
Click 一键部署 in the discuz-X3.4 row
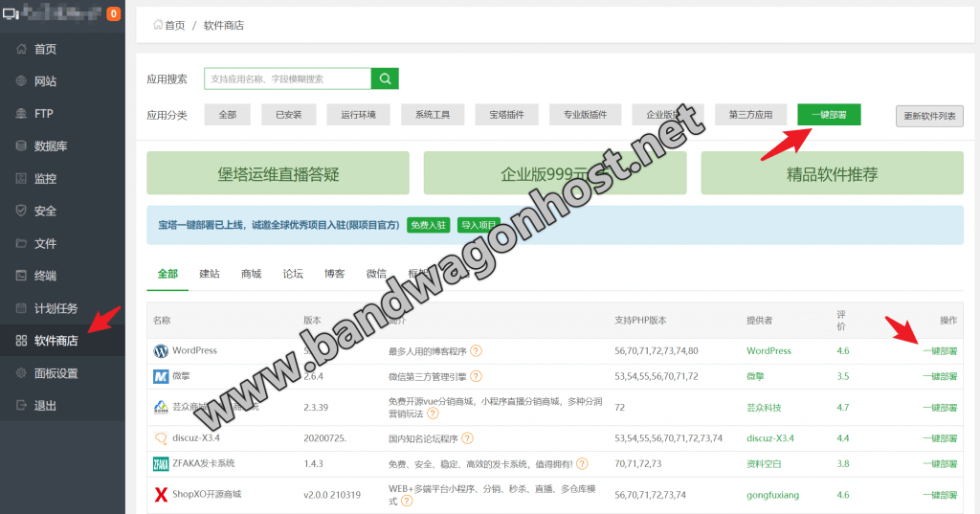pos(940,438)
